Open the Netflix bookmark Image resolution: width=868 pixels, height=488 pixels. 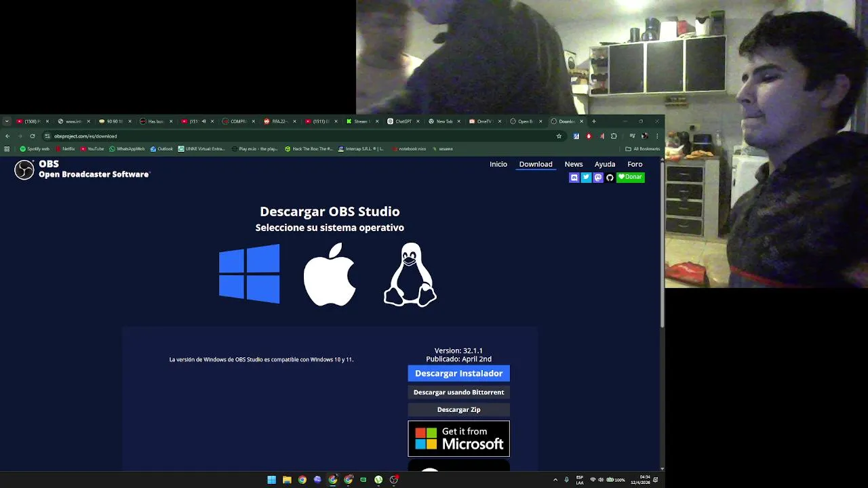pos(64,149)
